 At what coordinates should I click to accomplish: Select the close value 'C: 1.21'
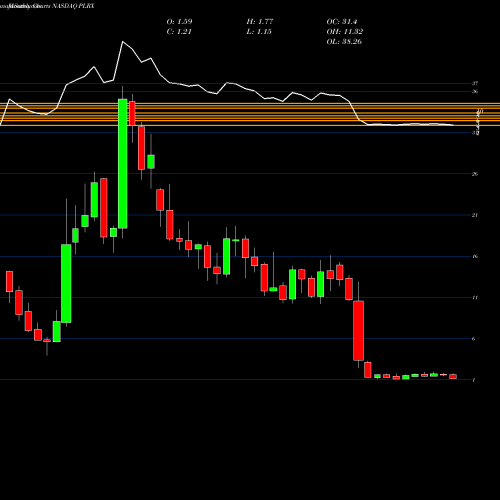click(179, 32)
